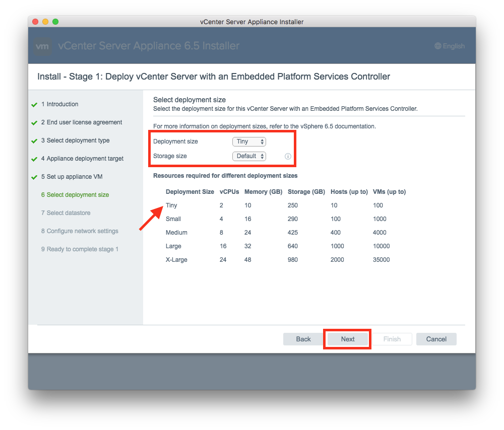Go to step 4 Appliance deployment target
504x430 pixels.
(x=82, y=158)
